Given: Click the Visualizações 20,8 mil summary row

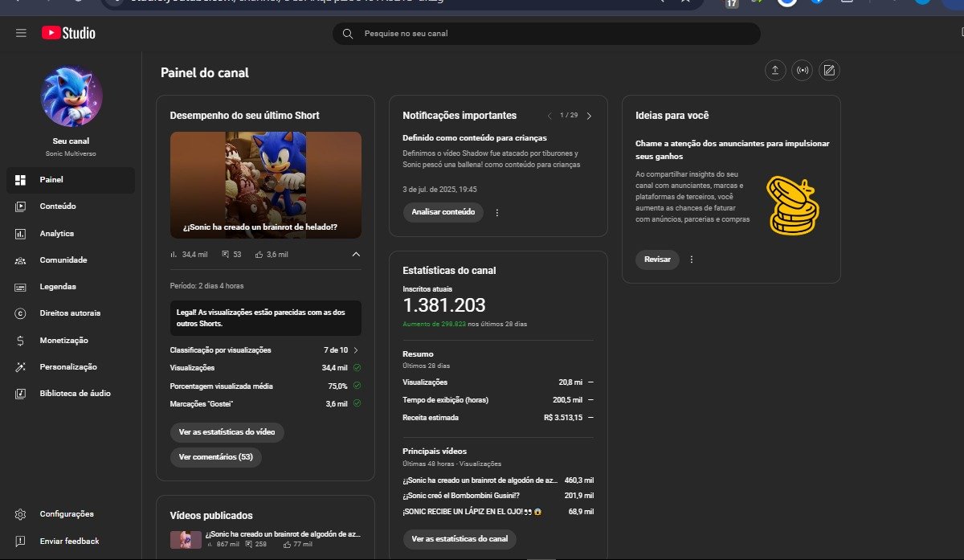Looking at the screenshot, I should click(498, 382).
